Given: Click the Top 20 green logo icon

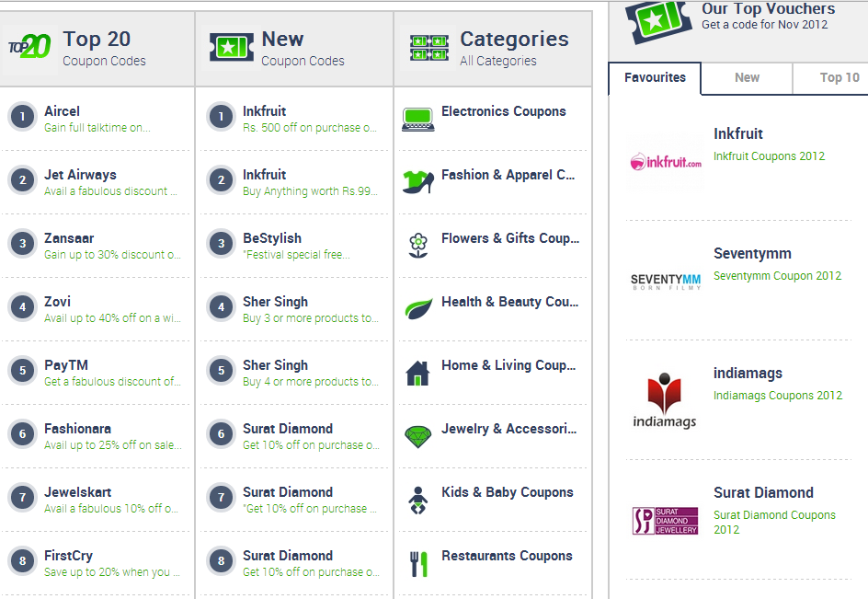Looking at the screenshot, I should point(29,47).
